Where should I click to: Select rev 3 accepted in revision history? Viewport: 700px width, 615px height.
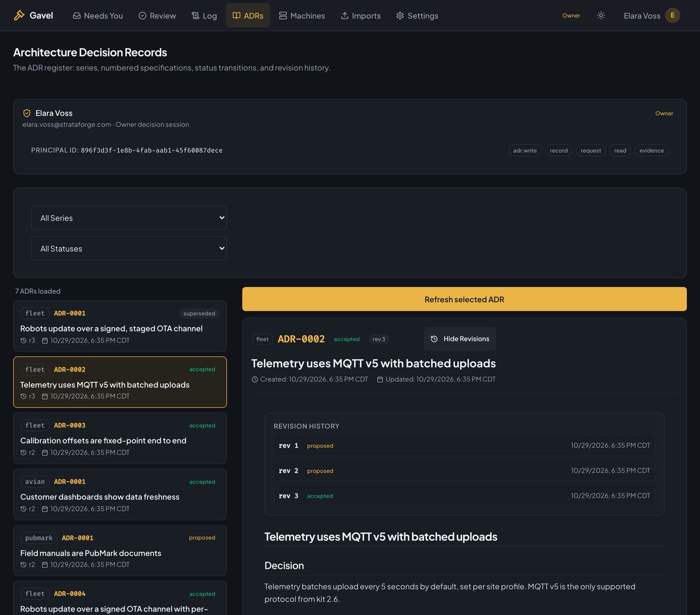464,496
